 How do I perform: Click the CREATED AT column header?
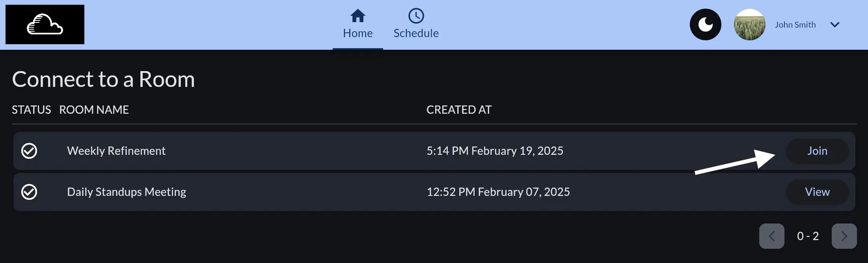[459, 110]
